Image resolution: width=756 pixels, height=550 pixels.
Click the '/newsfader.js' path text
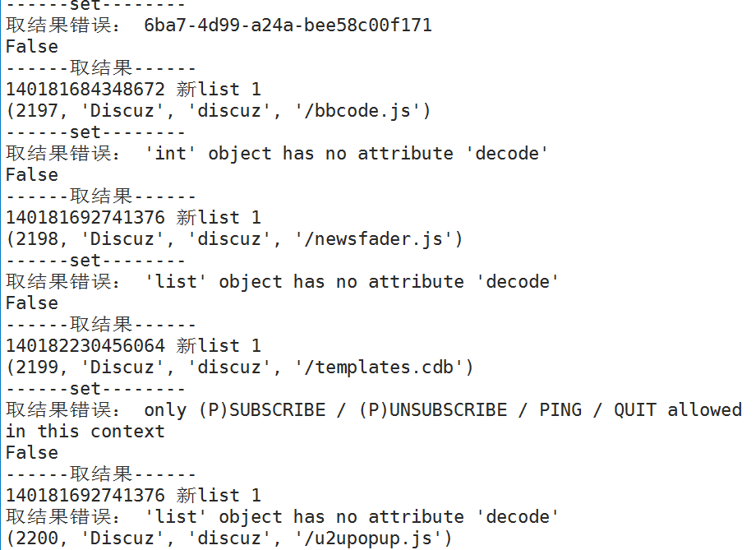(x=373, y=239)
